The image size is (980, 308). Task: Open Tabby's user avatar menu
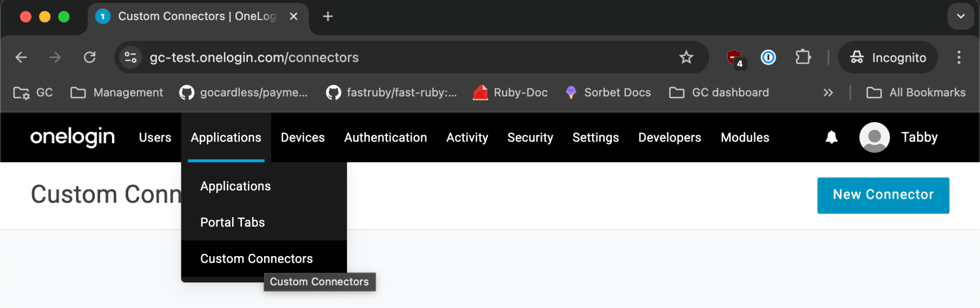[x=874, y=137]
